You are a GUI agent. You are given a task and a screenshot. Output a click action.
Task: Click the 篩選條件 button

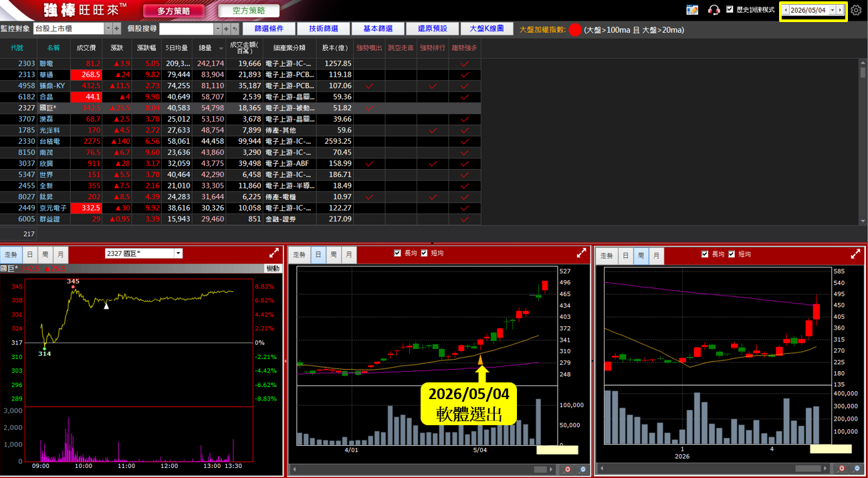tap(269, 29)
